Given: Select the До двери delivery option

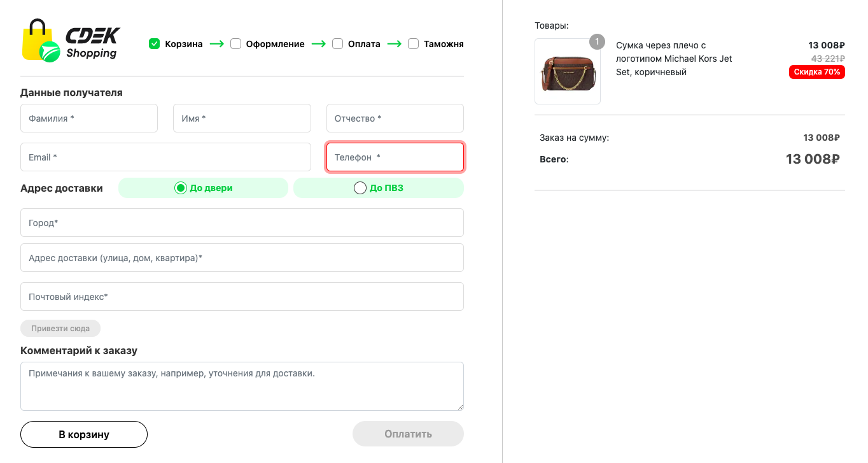Looking at the screenshot, I should pyautogui.click(x=203, y=188).
